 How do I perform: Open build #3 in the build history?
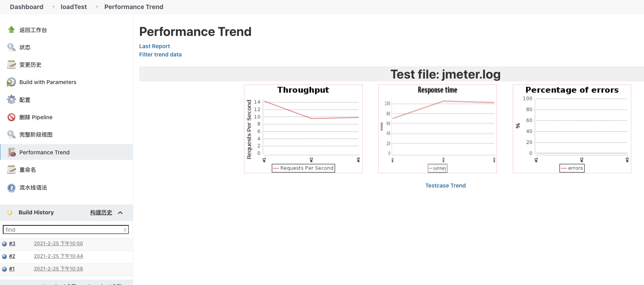(x=12, y=244)
